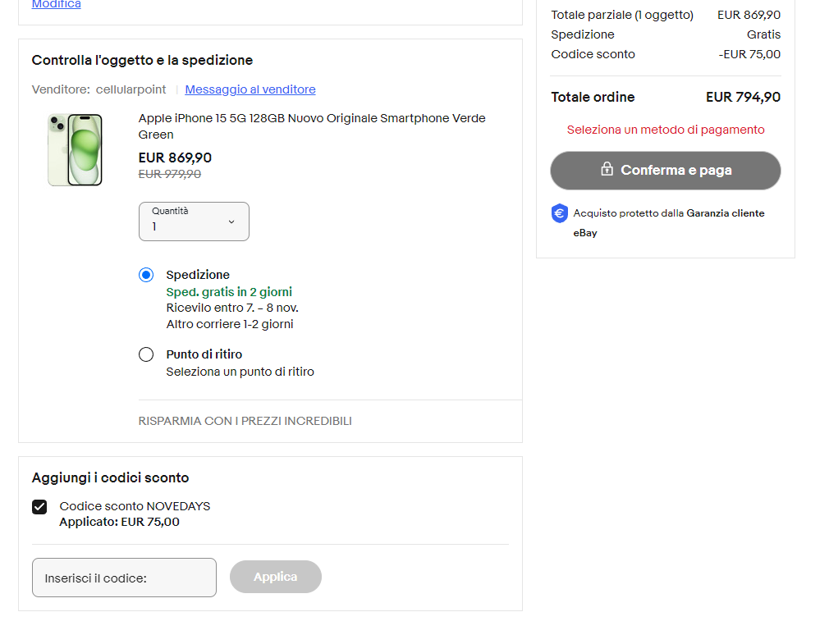Select the Spedizione radio button

point(146,275)
